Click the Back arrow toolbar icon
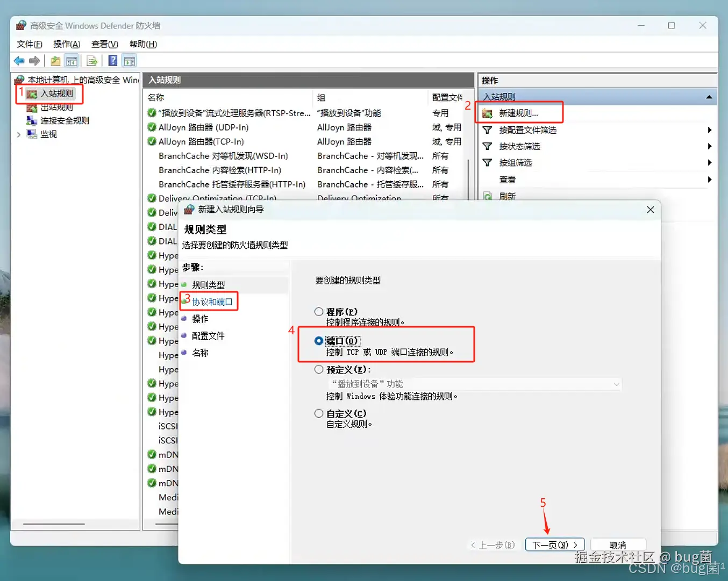This screenshot has width=728, height=581. [19, 61]
